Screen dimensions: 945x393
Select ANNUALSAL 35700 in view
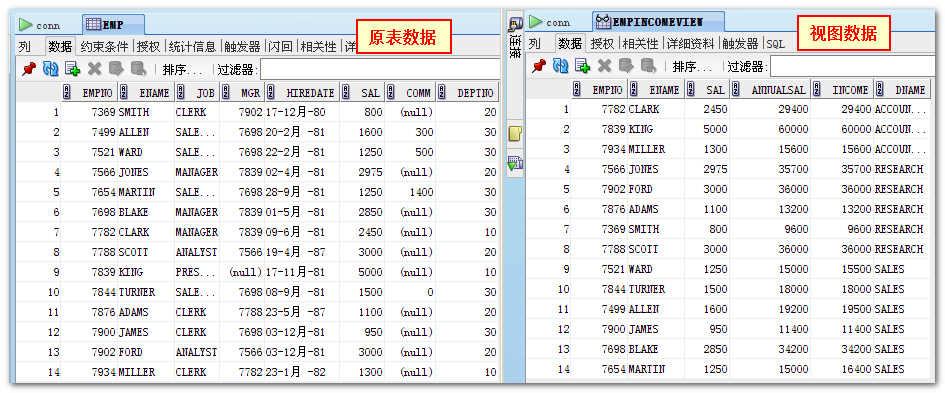[x=770, y=169]
